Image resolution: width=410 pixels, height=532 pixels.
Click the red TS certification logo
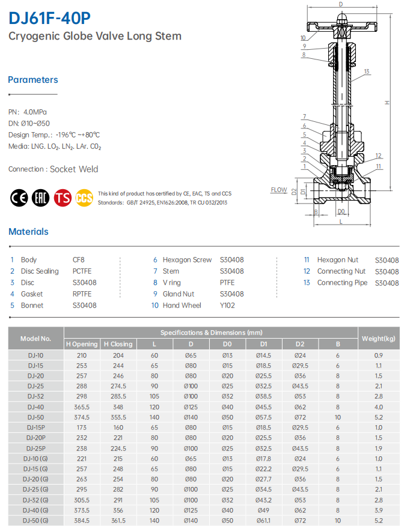point(63,197)
